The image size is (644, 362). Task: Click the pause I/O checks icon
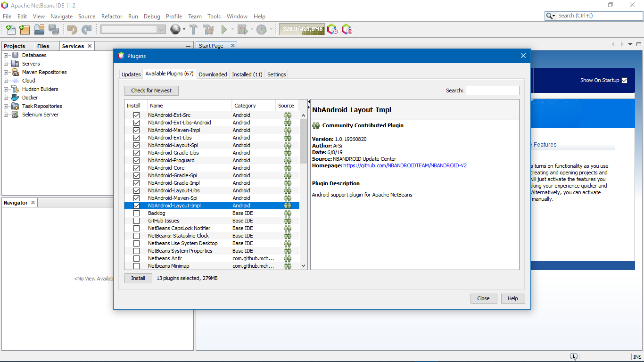tap(347, 30)
